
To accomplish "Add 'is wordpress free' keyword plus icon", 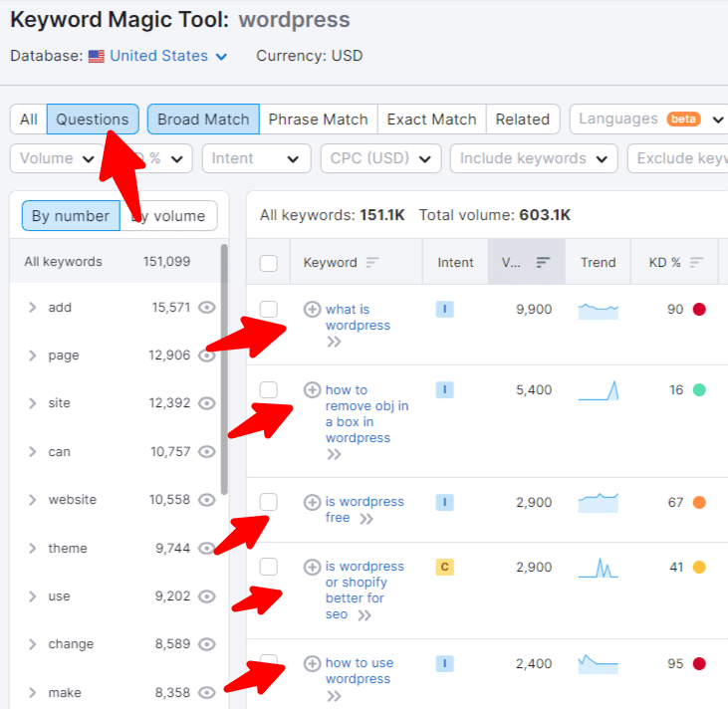I will 312,502.
